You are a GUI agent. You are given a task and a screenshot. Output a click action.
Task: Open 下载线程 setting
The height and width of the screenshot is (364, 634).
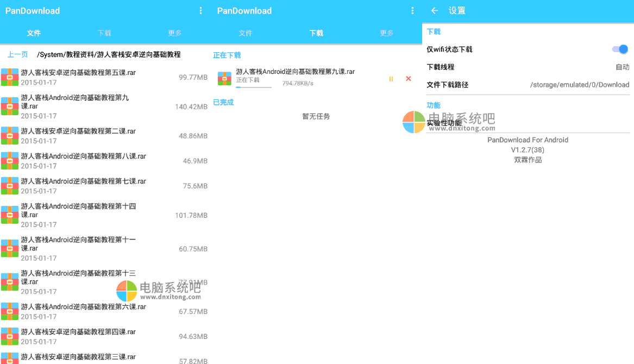(x=528, y=67)
